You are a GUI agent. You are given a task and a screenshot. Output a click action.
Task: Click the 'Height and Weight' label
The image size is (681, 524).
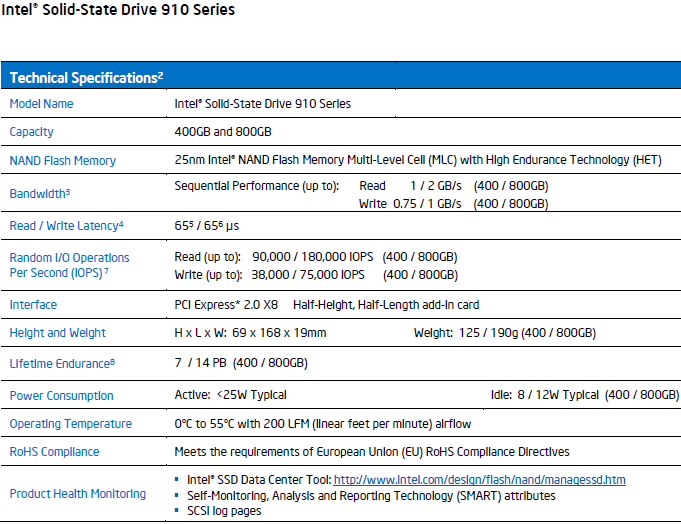[x=57, y=333]
